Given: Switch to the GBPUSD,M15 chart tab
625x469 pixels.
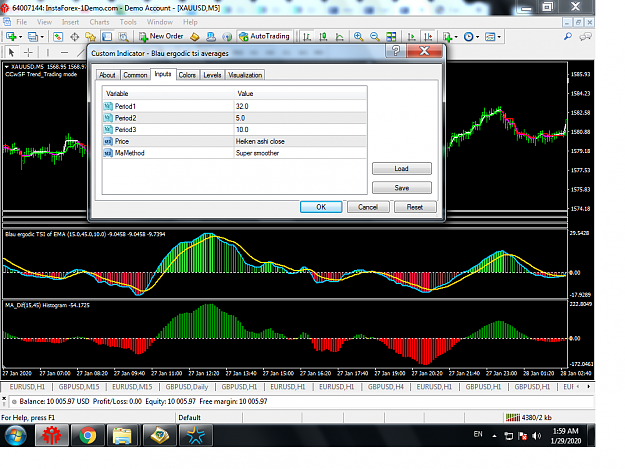Looking at the screenshot, I should [79, 387].
